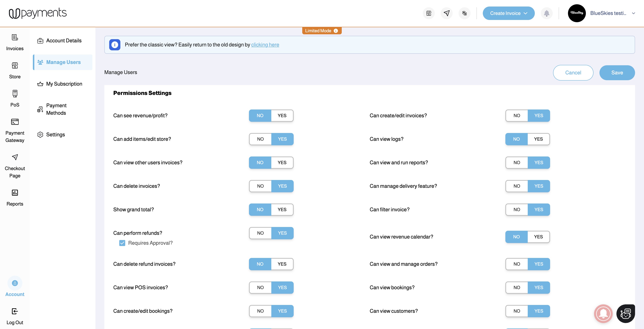Click the Save button
This screenshot has height=329, width=644.
click(x=617, y=73)
